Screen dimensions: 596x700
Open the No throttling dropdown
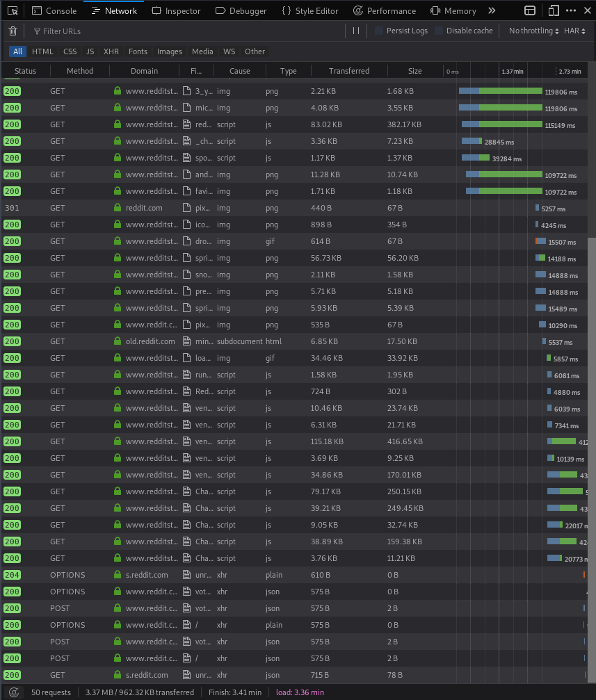click(x=534, y=31)
